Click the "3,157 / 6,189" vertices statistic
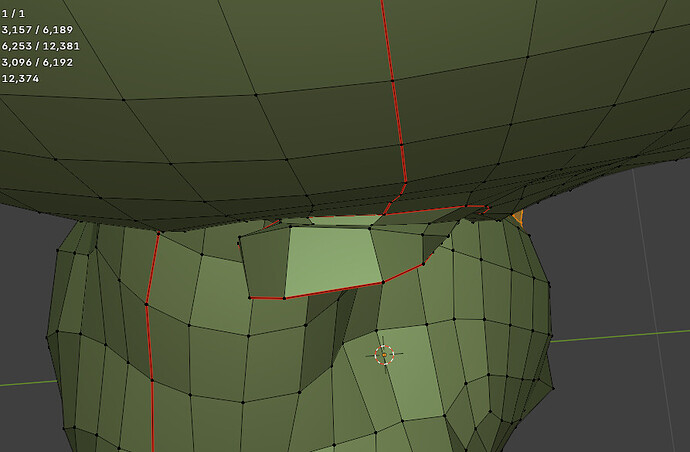690x452 pixels. 37,30
